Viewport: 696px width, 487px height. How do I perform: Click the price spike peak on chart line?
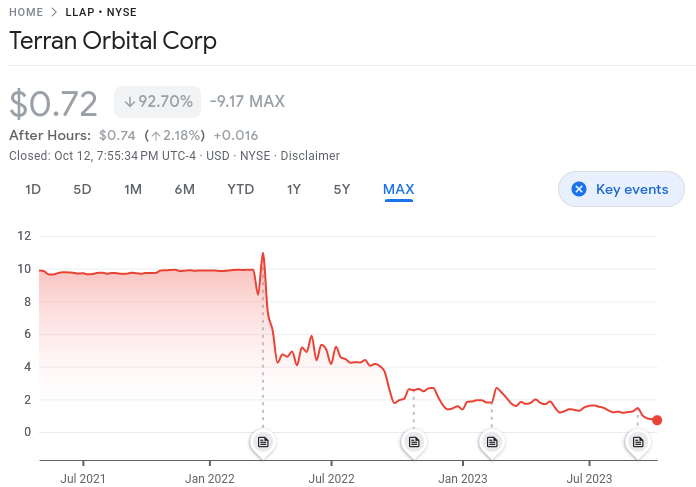[x=263, y=253]
